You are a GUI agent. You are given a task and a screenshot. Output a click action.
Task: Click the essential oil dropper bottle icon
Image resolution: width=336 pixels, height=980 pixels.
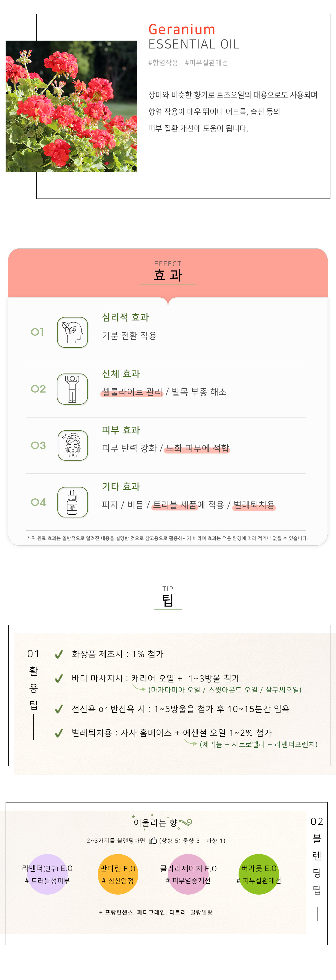72,502
